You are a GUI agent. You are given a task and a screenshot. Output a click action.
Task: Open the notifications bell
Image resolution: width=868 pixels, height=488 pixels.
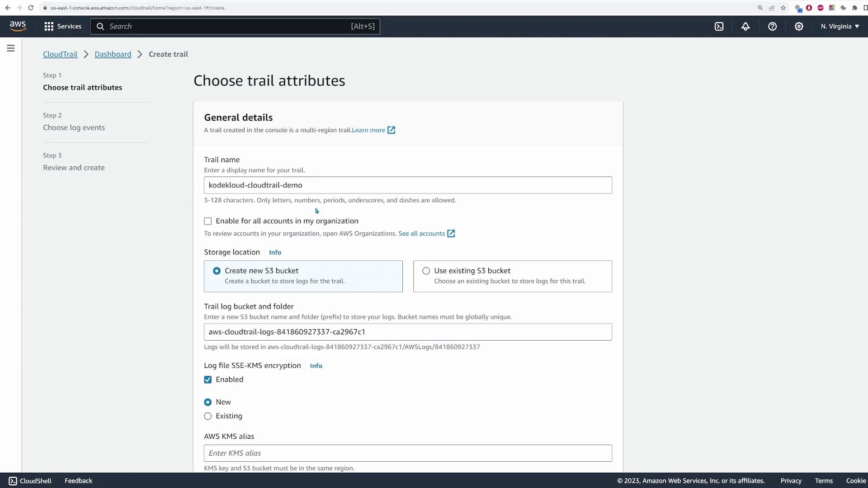tap(745, 26)
